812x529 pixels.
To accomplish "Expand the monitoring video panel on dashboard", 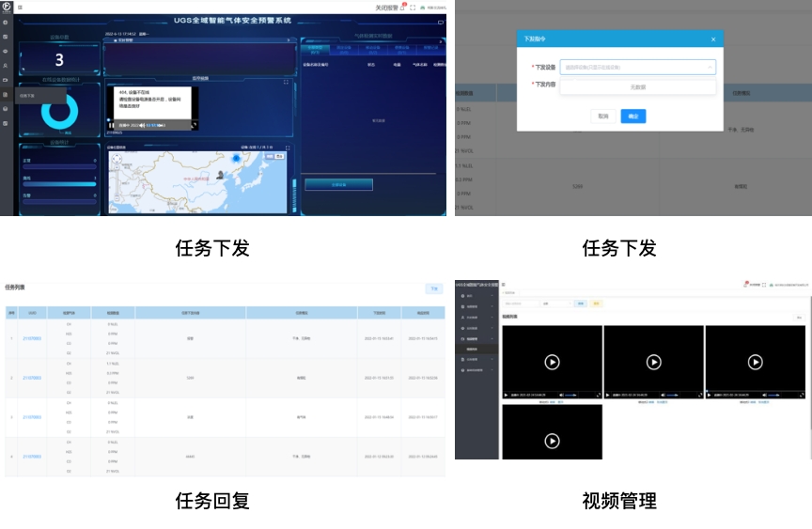I will point(286,82).
